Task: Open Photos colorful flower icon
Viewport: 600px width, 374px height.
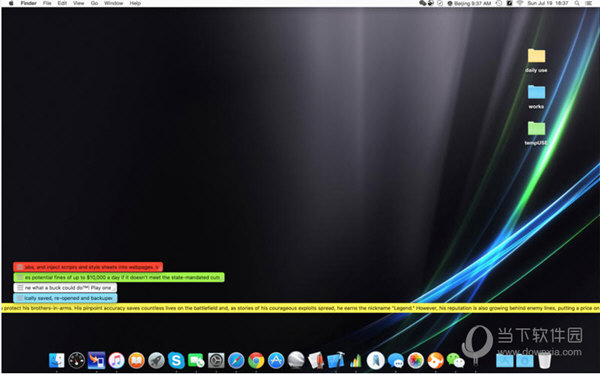Action: [416, 360]
